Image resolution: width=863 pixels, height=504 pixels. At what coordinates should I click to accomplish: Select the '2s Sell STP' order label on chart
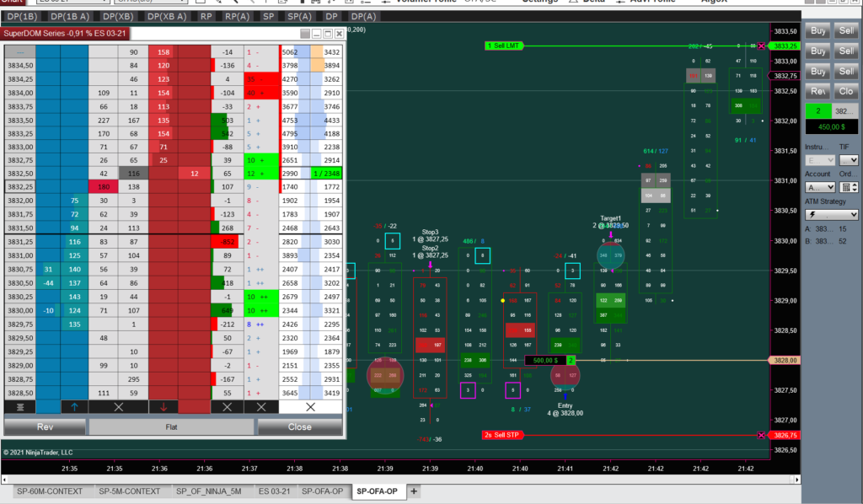coord(502,435)
